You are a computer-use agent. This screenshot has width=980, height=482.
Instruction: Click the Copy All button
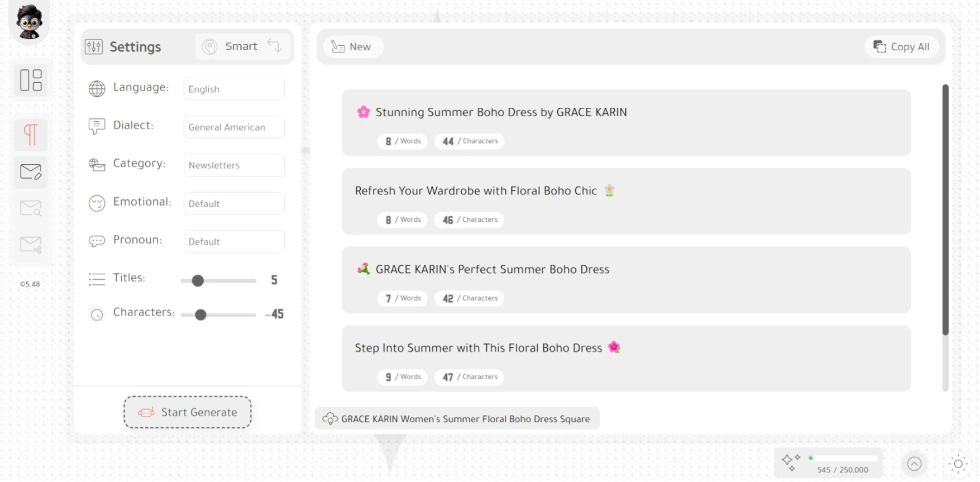[902, 47]
